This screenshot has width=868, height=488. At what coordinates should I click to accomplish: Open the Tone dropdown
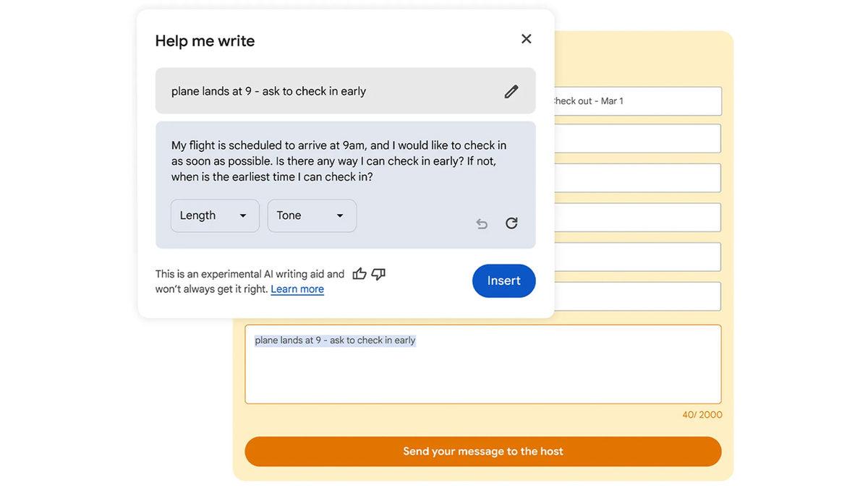[x=311, y=215]
